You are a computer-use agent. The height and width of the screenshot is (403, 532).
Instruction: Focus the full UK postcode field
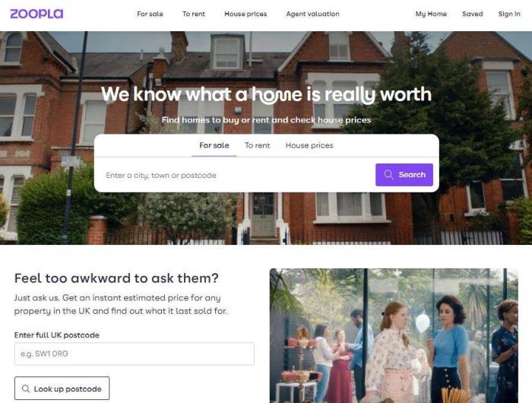(x=135, y=354)
